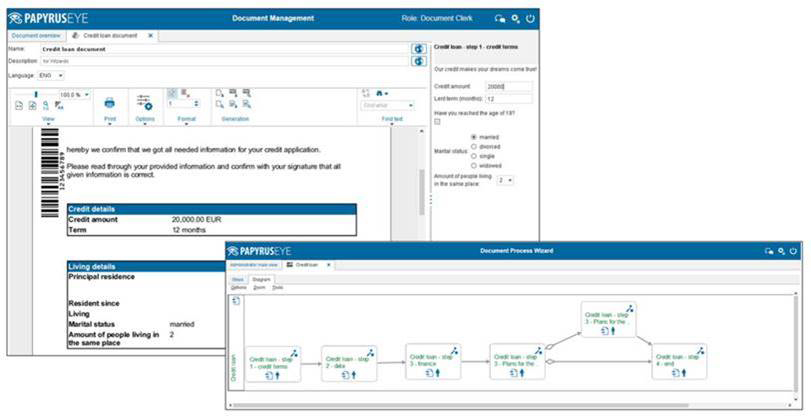Click branch icon on step 3 finance node
The width and height of the screenshot is (811, 419).
[x=454, y=351]
